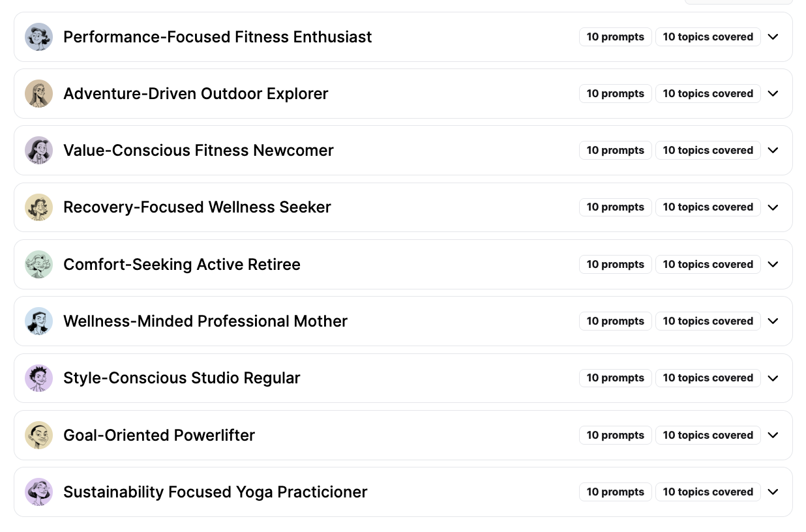Open the Wellness-Minded Professional Mother title
The width and height of the screenshot is (806, 532).
click(x=205, y=321)
